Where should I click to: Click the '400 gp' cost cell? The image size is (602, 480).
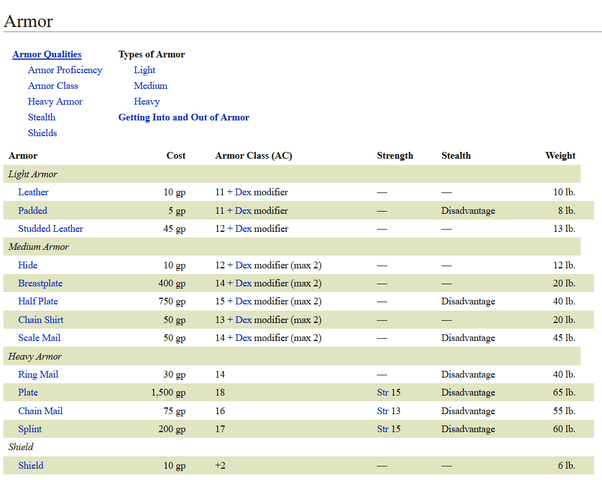pos(172,283)
